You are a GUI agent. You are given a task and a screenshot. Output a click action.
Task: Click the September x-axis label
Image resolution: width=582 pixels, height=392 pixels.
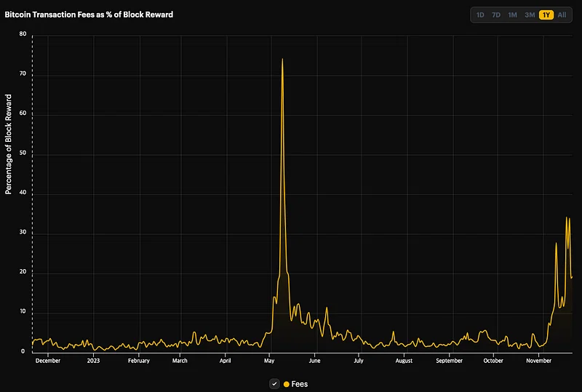[x=450, y=361]
